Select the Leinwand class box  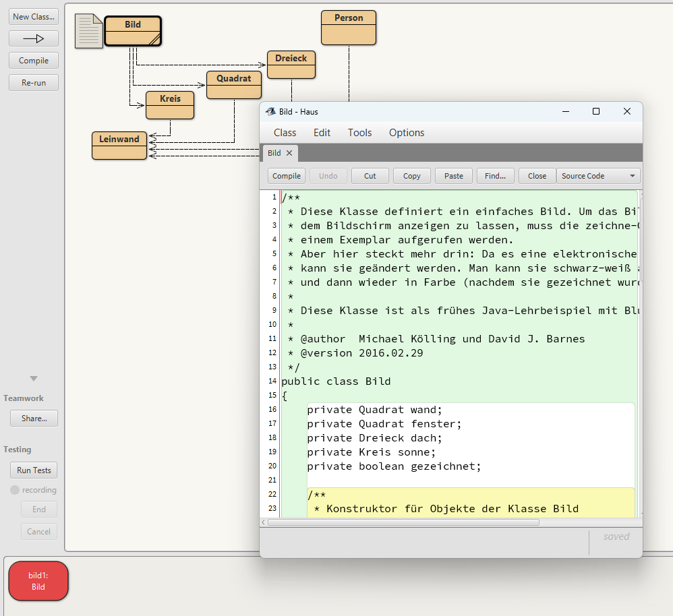[119, 146]
